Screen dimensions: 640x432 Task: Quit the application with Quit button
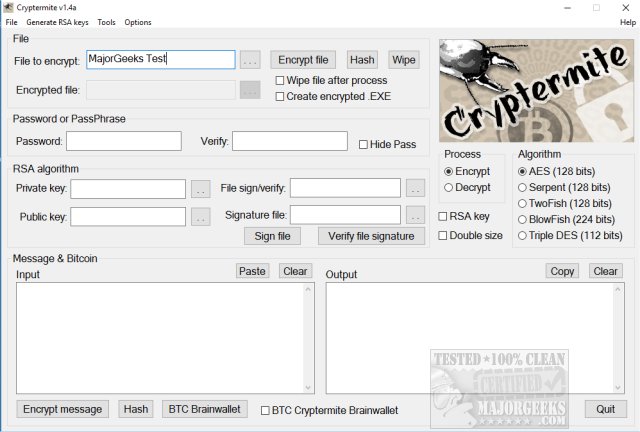(x=606, y=409)
